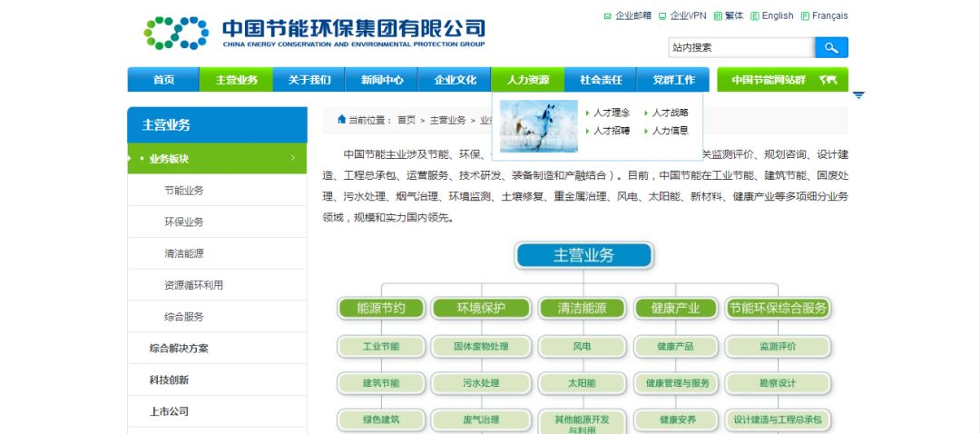The image size is (980, 434).
Task: Open the 社会责任 navigation tab
Action: (601, 80)
